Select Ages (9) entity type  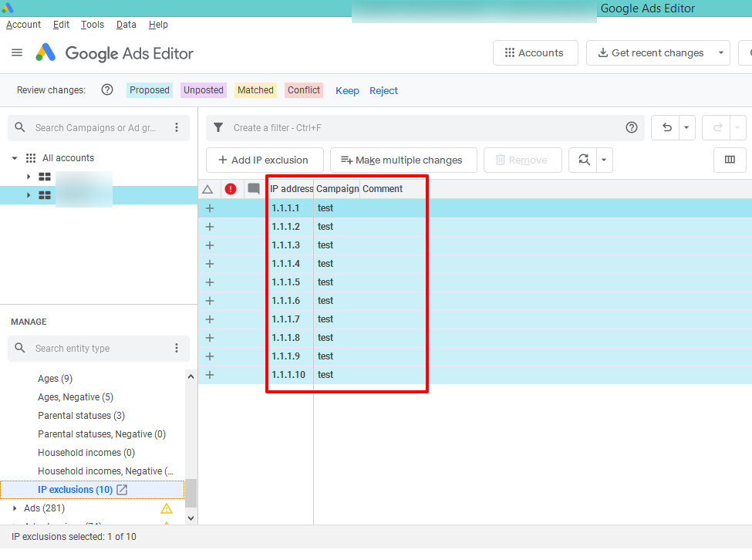pyautogui.click(x=56, y=379)
